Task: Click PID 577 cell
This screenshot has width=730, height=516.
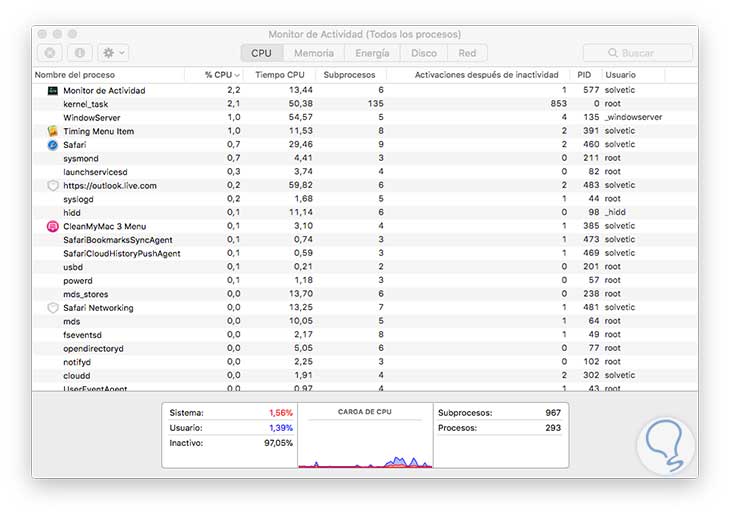Action: pyautogui.click(x=591, y=90)
